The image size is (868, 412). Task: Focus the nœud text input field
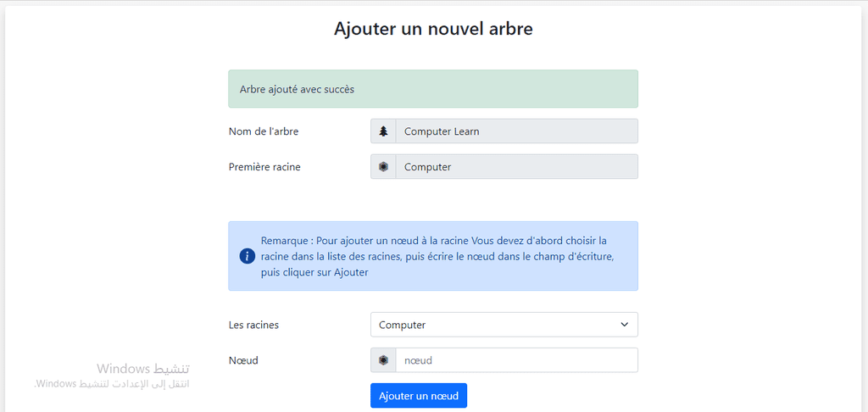pyautogui.click(x=517, y=360)
